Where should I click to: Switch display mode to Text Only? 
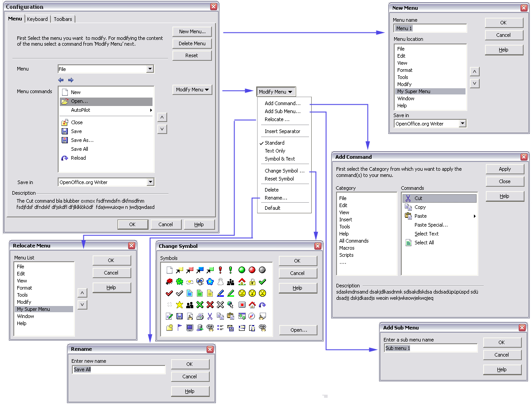click(x=275, y=151)
